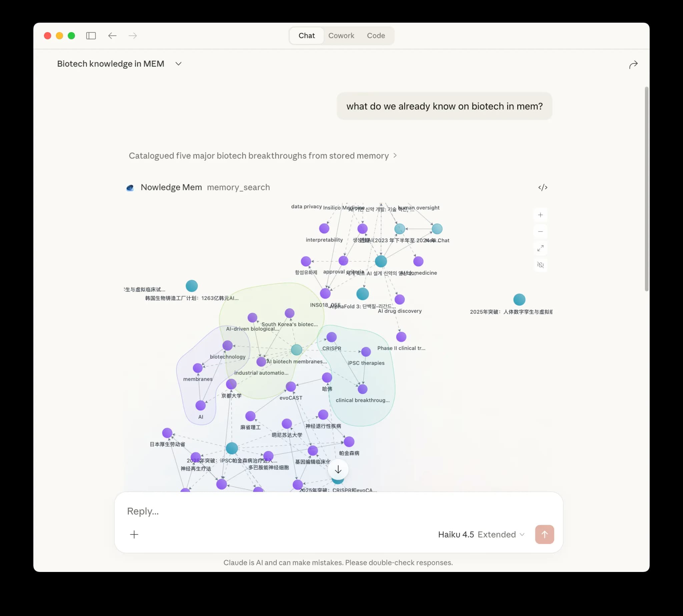This screenshot has height=616, width=683.
Task: Click the attach (plus) icon in the reply bar
Action: [x=134, y=534]
